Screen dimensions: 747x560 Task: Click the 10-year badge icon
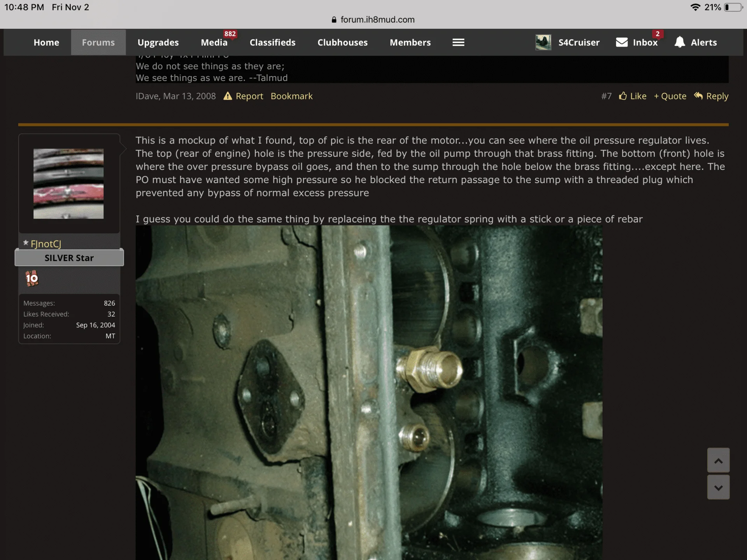(32, 278)
